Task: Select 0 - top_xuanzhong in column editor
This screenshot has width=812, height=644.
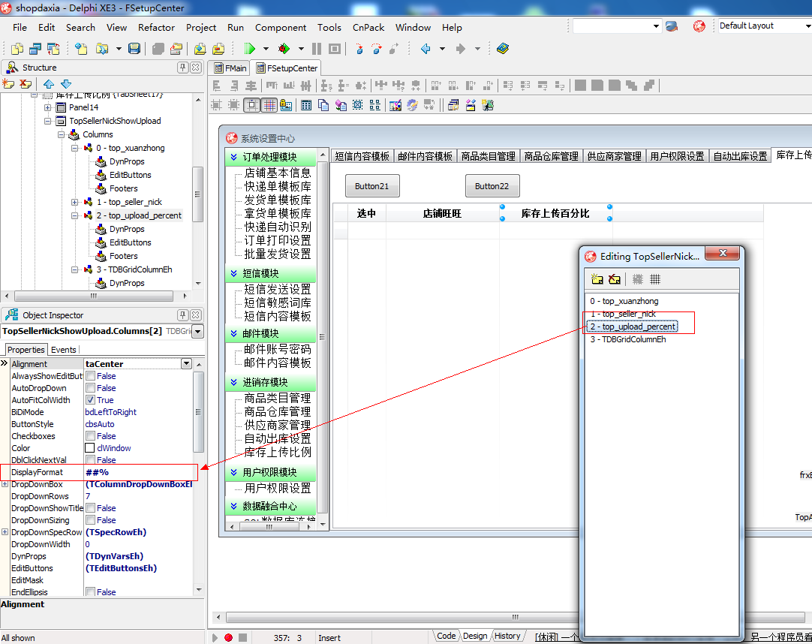Action: click(624, 301)
